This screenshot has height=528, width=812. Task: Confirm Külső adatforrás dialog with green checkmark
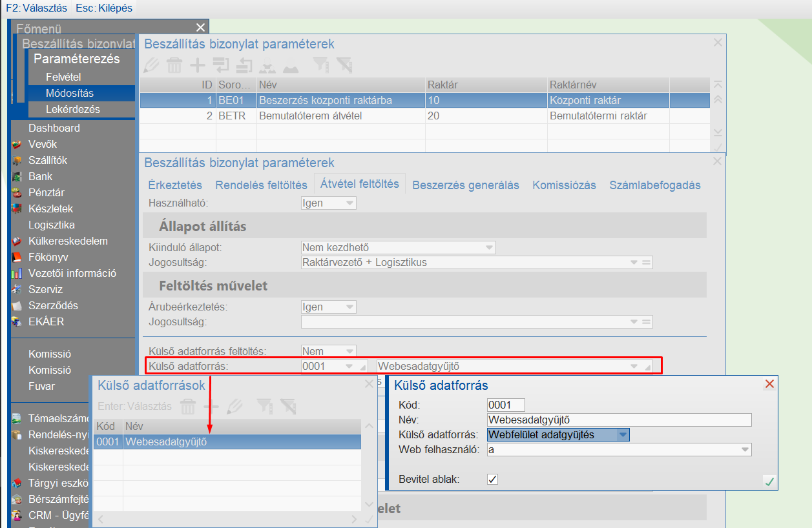click(769, 481)
